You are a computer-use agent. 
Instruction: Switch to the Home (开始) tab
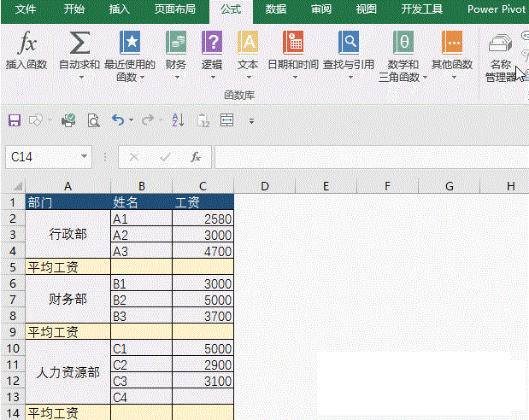point(74,9)
